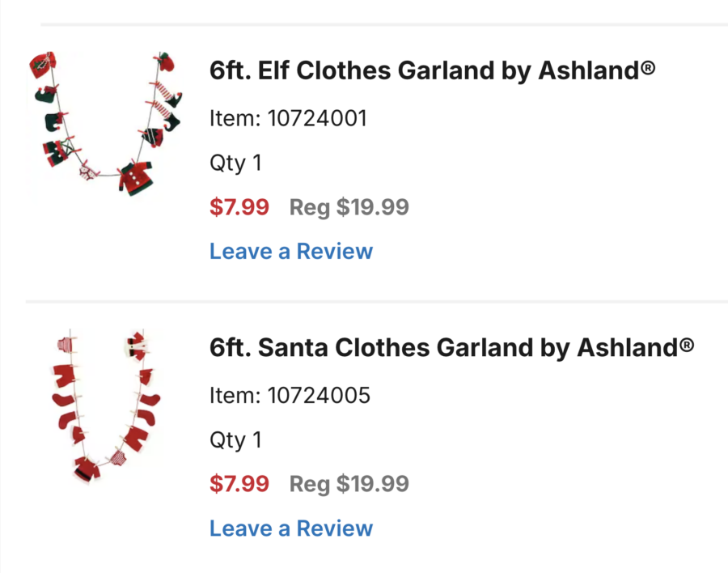The image size is (728, 573).
Task: Leave a review for the Elf Clothes Garland
Action: tap(291, 251)
